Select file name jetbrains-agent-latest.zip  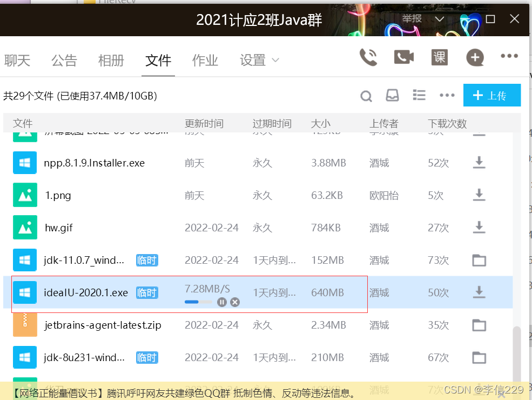103,325
